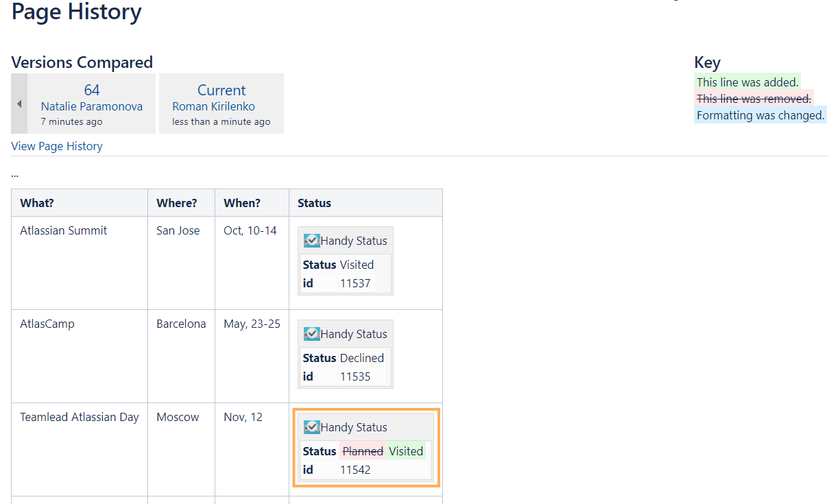This screenshot has height=504, width=840.
Task: Click the 'What?' column header
Action: (37, 203)
